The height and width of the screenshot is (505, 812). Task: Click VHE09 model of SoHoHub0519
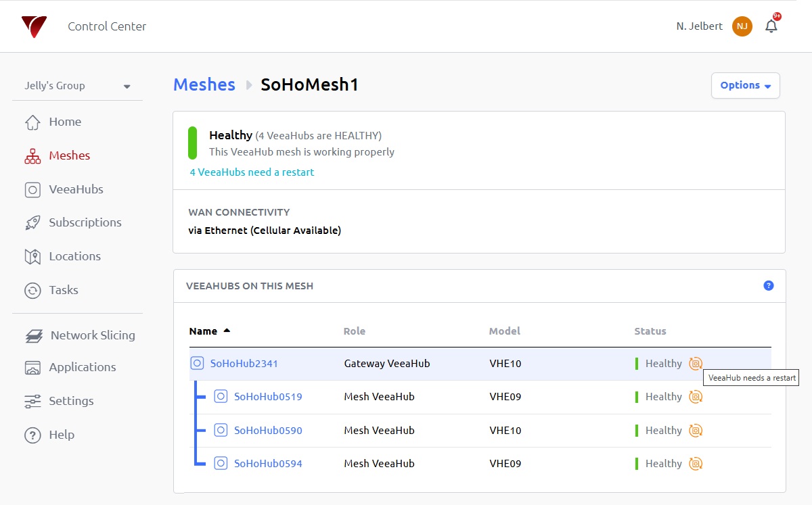pyautogui.click(x=505, y=397)
